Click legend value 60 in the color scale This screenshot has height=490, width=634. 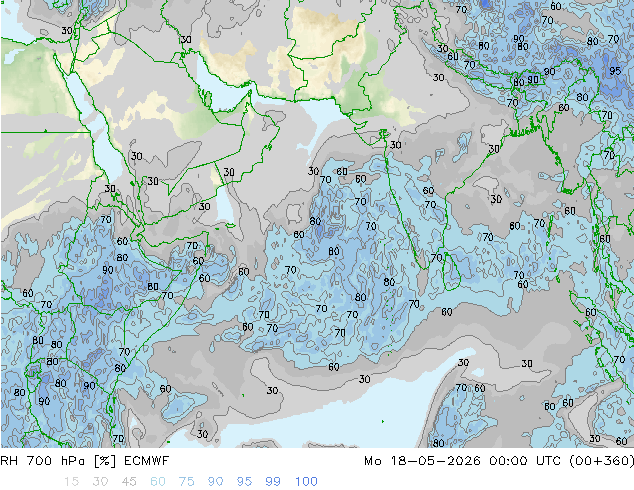[x=158, y=482]
